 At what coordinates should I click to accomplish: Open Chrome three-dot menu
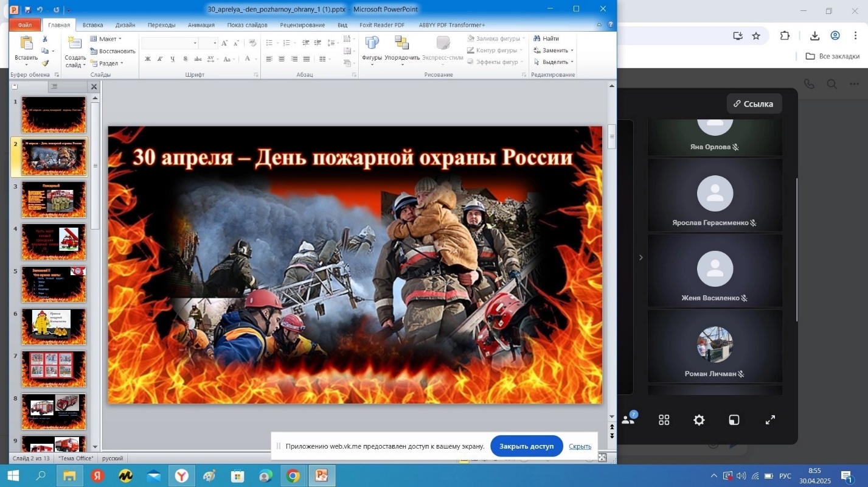coord(855,36)
